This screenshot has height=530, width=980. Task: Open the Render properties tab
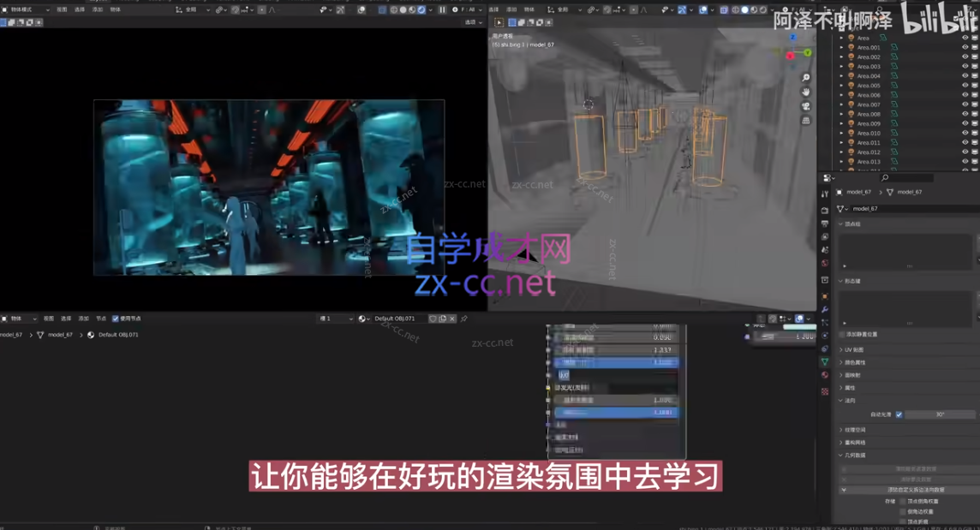(825, 211)
